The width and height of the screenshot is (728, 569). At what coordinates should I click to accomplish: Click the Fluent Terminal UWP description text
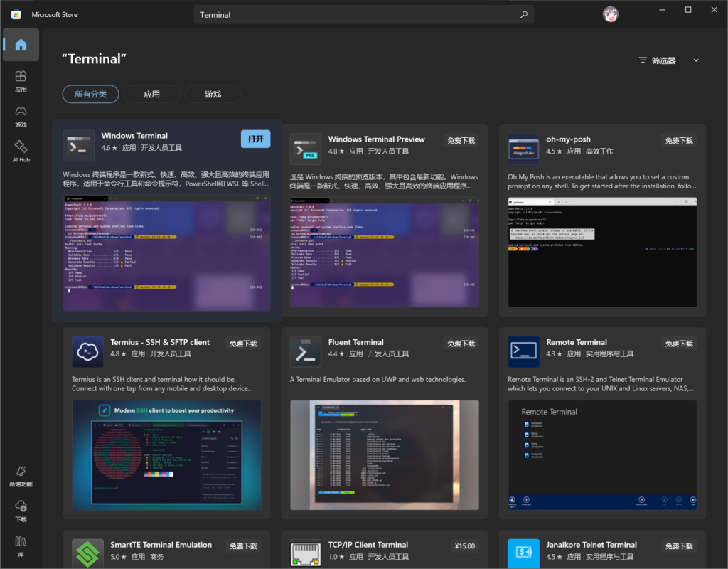pos(378,380)
